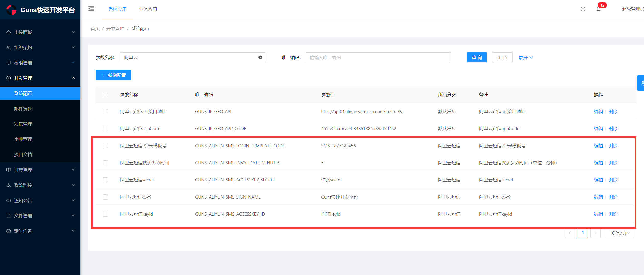Image resolution: width=644 pixels, height=275 pixels.
Task: Go to 首页 breadcrumb
Action: tap(95, 28)
